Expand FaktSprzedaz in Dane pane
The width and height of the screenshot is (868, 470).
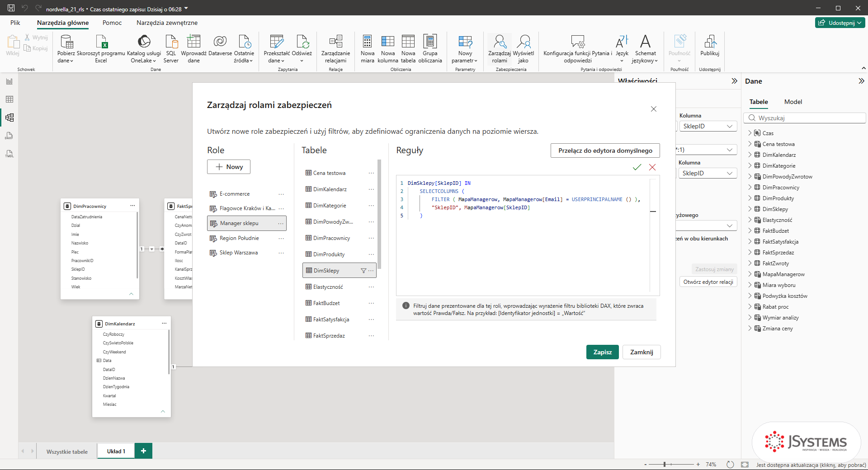click(750, 252)
